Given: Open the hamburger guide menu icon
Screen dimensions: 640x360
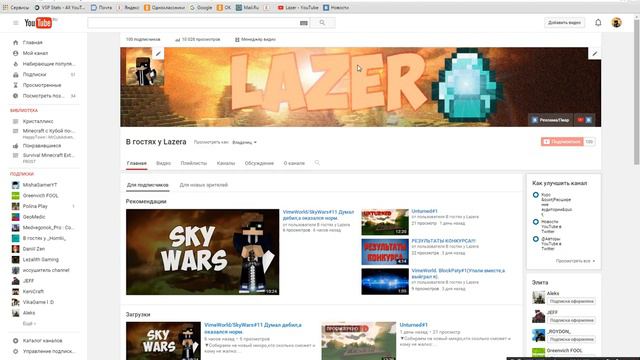Looking at the screenshot, I should click(x=16, y=23).
